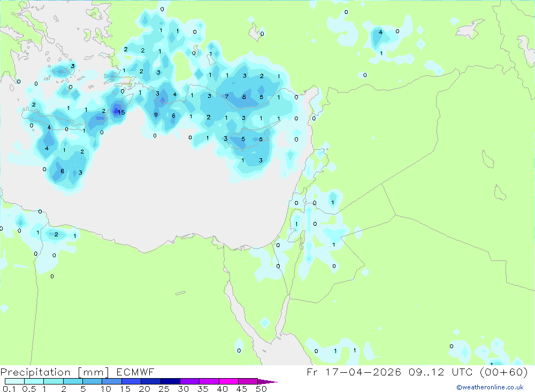
Task: Choose the 25–30 mm navy legend swatch
Action: 170,381
